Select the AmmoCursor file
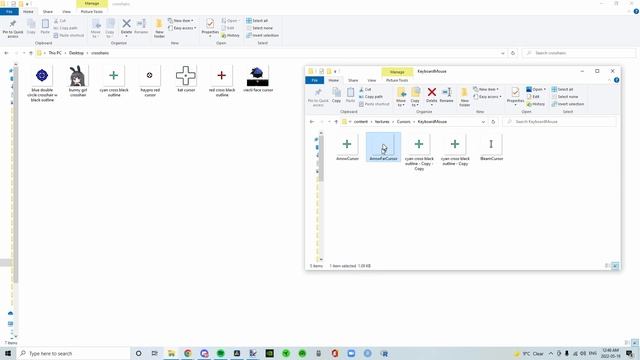The height and width of the screenshot is (360, 640). pos(347,148)
